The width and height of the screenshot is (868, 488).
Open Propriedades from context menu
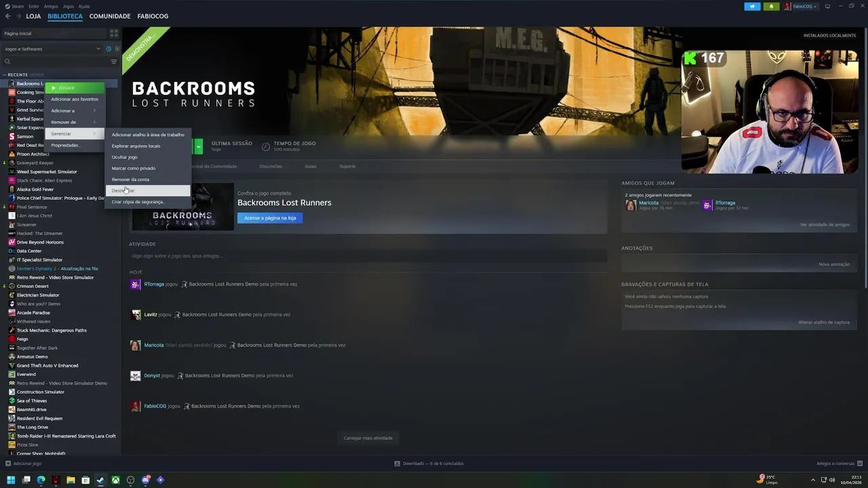[x=74, y=145]
